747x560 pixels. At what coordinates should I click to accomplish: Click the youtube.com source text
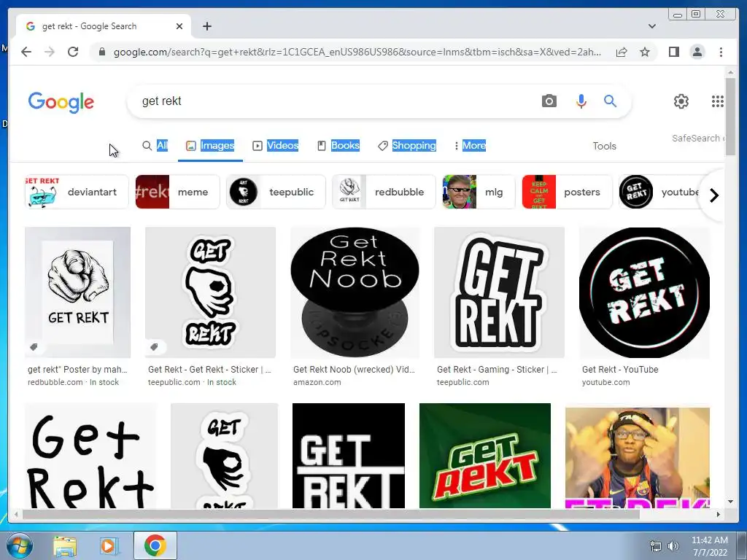click(x=605, y=382)
